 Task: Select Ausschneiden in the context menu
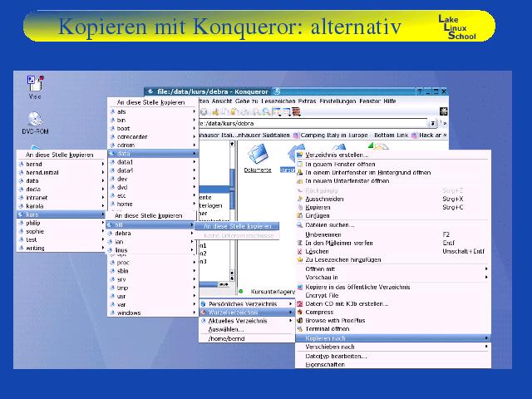coord(393,199)
